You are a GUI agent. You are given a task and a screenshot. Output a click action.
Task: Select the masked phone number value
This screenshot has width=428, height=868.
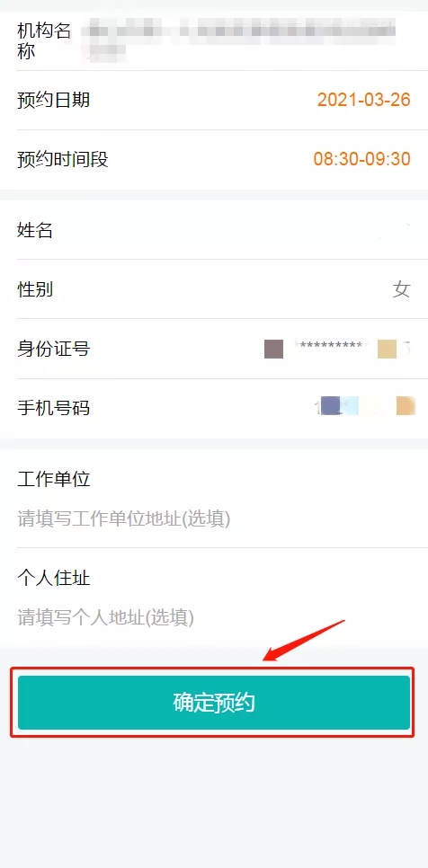pos(364,406)
